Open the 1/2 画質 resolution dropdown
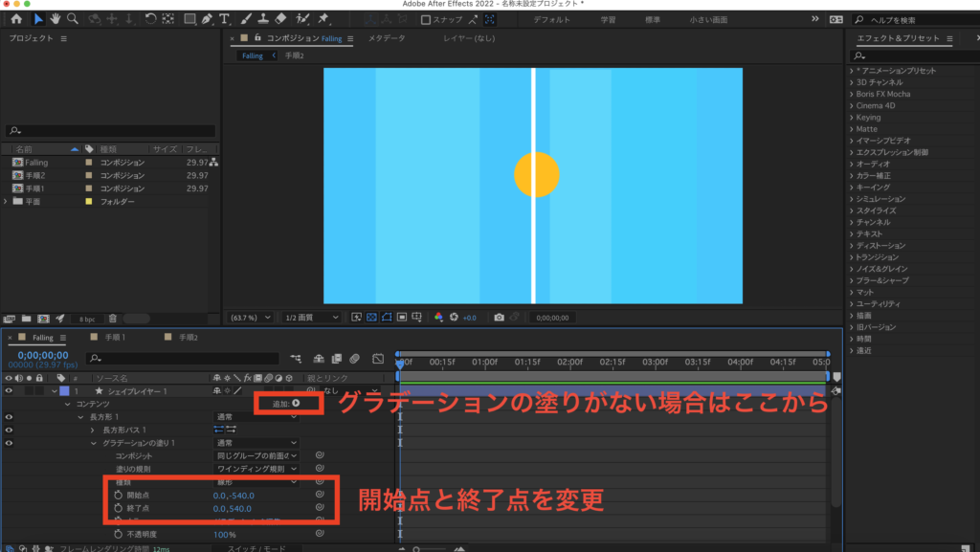Image resolution: width=980 pixels, height=552 pixels. pos(310,317)
